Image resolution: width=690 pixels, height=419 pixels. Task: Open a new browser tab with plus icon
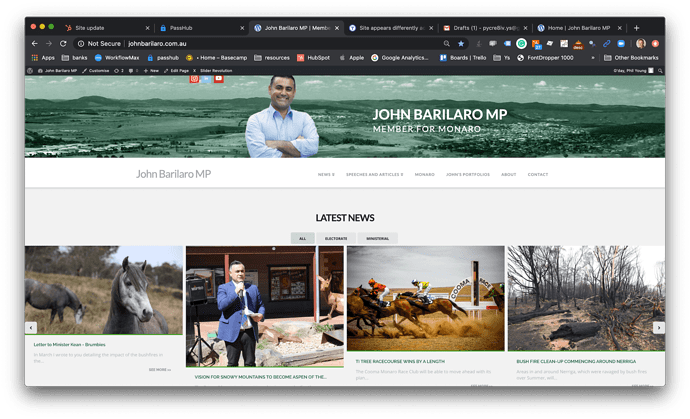click(636, 28)
